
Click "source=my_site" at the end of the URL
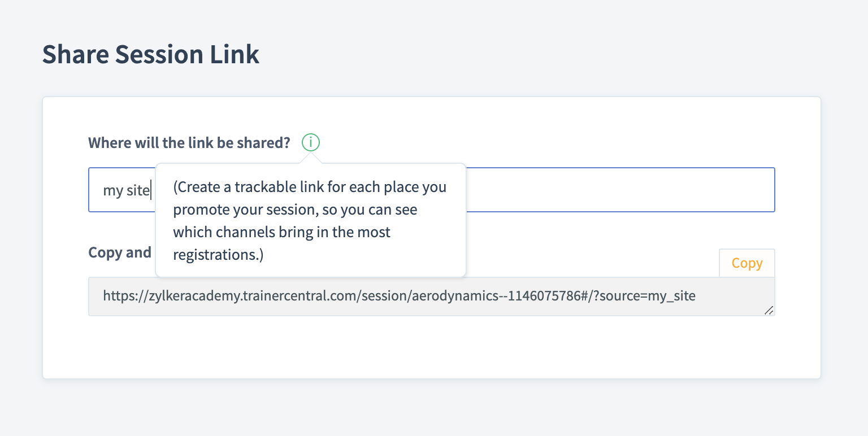[x=648, y=295]
